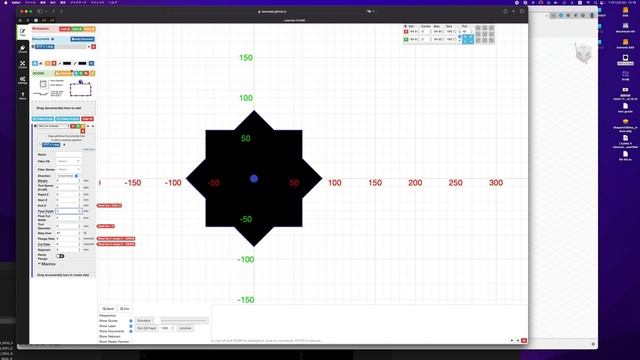The height and width of the screenshot is (360, 640).
Task: Click the green workspace Save button
Action: click(x=77, y=29)
